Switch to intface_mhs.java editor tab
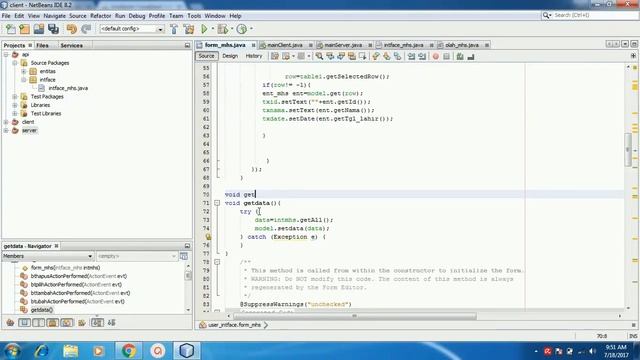 403,45
